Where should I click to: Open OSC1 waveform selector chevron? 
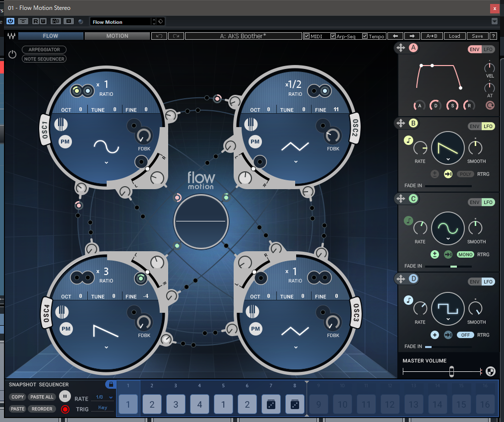tap(106, 163)
